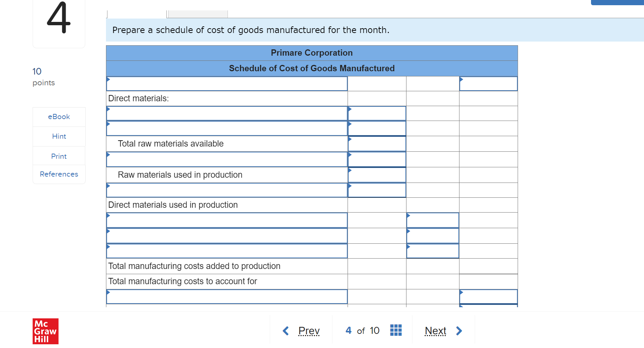
Task: Open the eBook resource link
Action: [x=59, y=116]
